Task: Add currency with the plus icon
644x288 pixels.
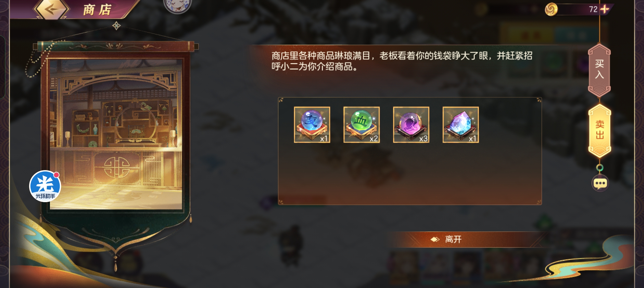Action: [x=604, y=9]
